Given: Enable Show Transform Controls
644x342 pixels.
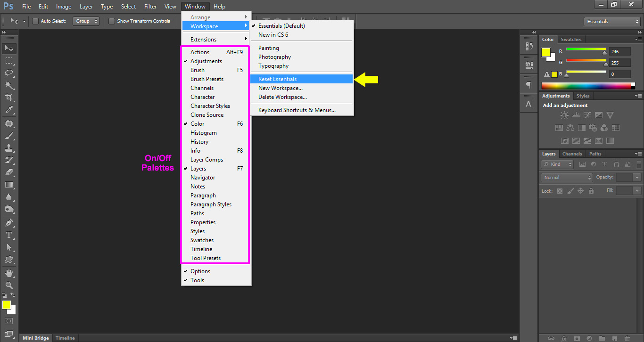Looking at the screenshot, I should click(x=112, y=21).
